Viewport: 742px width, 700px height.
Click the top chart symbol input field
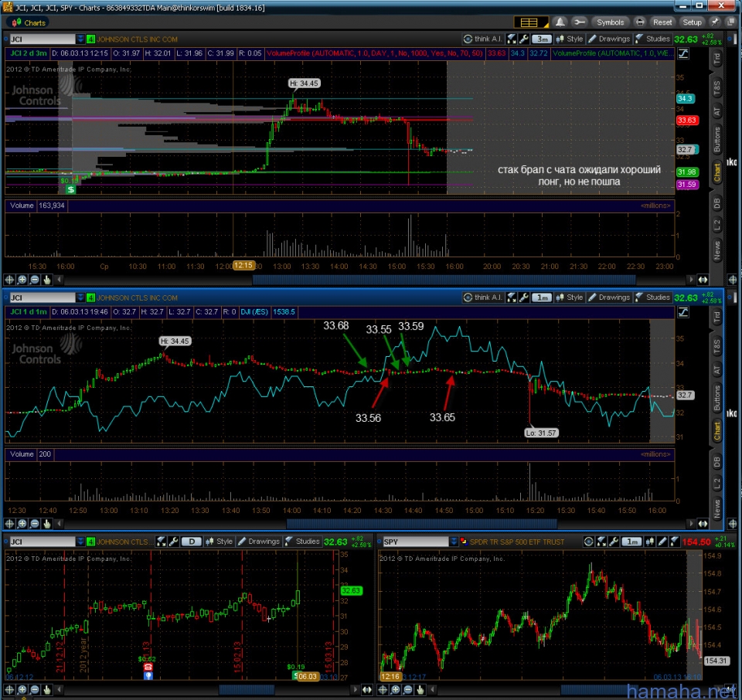coord(42,39)
